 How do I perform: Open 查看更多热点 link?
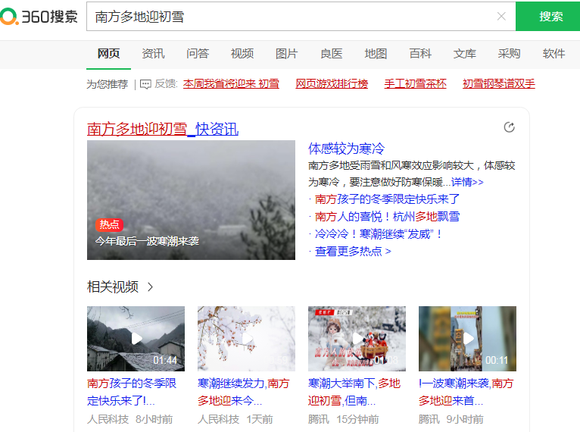coord(353,252)
